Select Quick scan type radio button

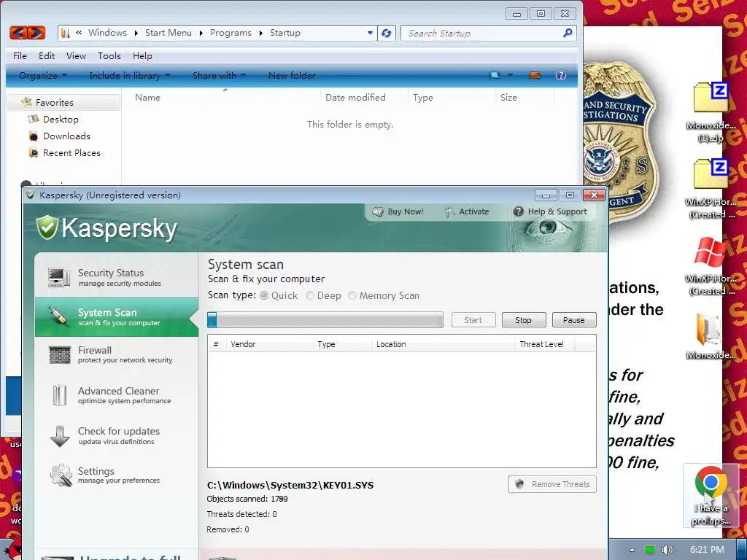coord(264,296)
